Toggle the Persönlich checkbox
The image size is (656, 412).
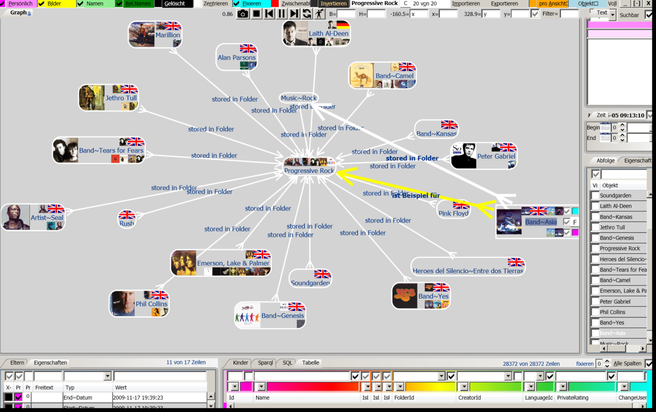click(3, 3)
